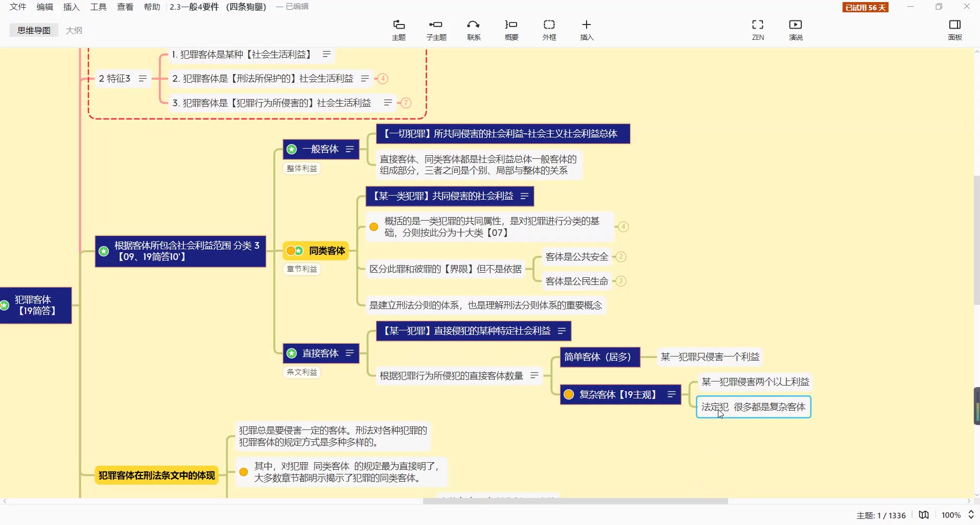Image resolution: width=980 pixels, height=525 pixels.
Task: Enter ZEN mode
Action: [x=758, y=30]
